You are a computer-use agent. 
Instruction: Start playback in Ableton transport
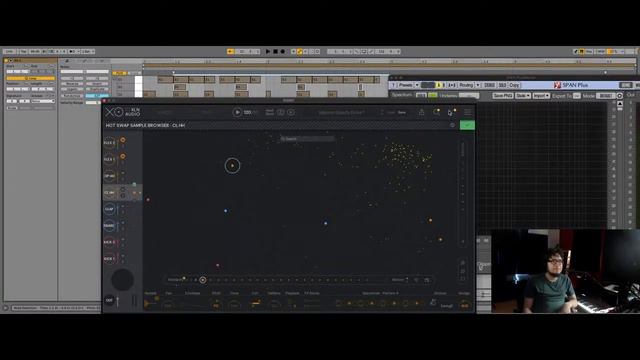pyautogui.click(x=268, y=51)
